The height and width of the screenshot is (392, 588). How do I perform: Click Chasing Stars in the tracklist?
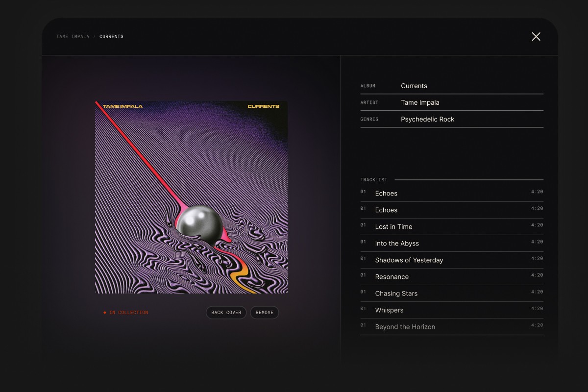pos(396,293)
